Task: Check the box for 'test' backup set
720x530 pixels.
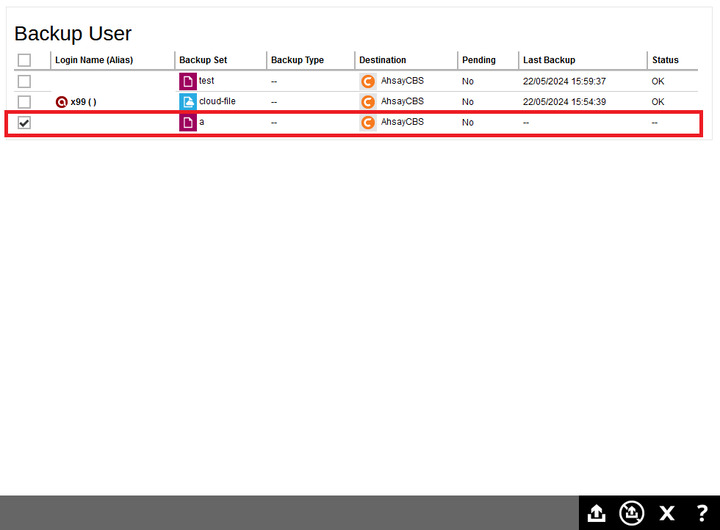Action: [25, 81]
